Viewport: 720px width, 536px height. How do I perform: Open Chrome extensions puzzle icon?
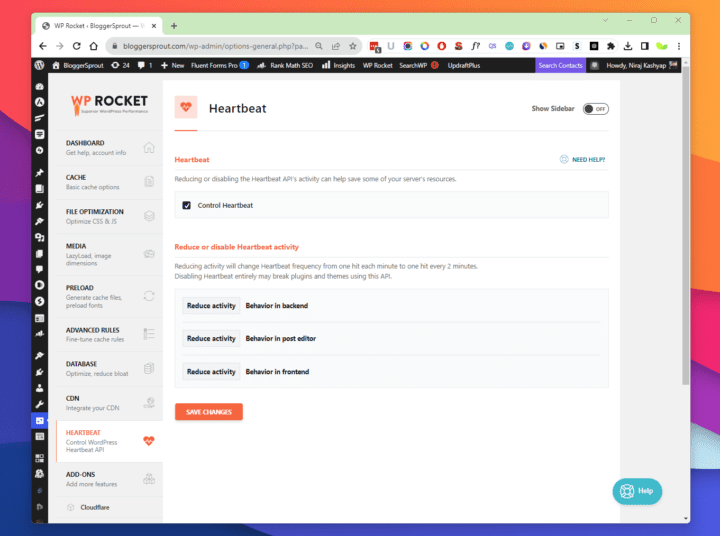611,46
